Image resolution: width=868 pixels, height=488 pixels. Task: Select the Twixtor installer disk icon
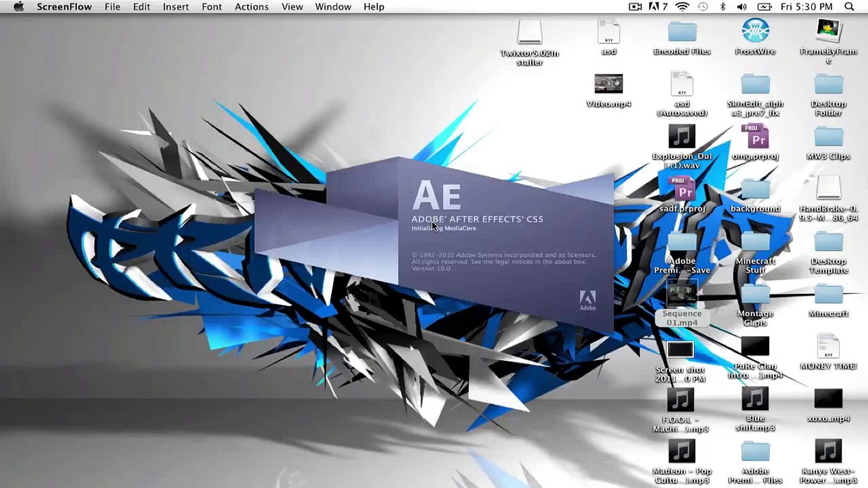(x=529, y=33)
